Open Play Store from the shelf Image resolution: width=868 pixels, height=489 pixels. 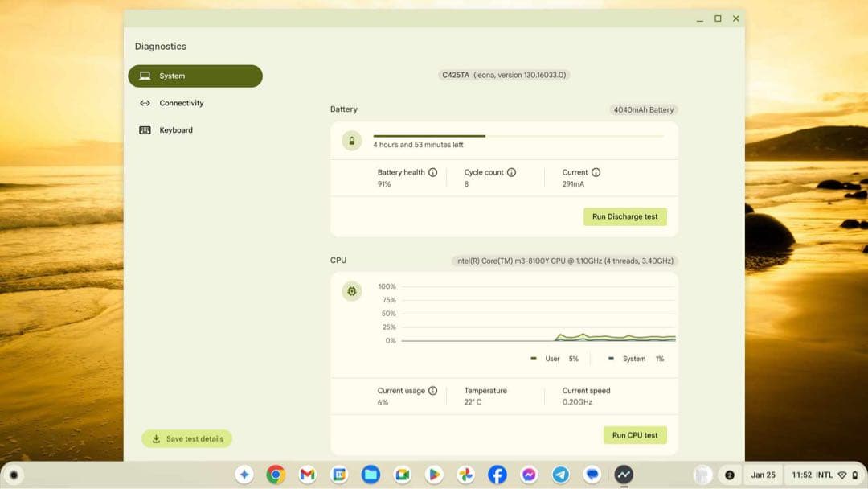click(x=434, y=475)
